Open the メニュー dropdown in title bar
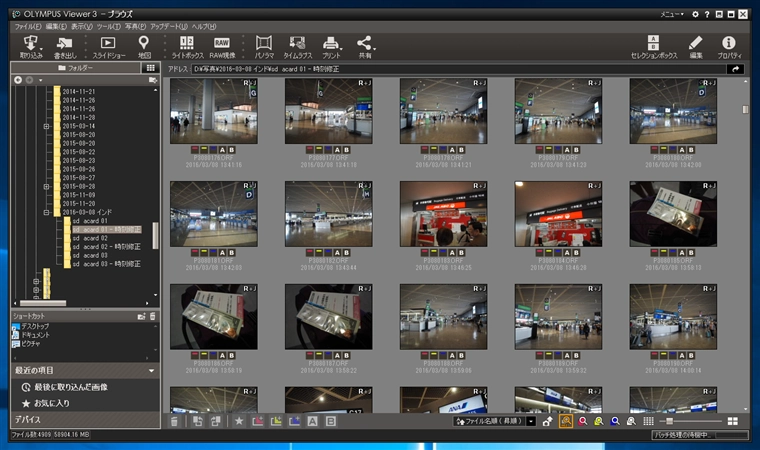The height and width of the screenshot is (450, 760). coord(672,15)
